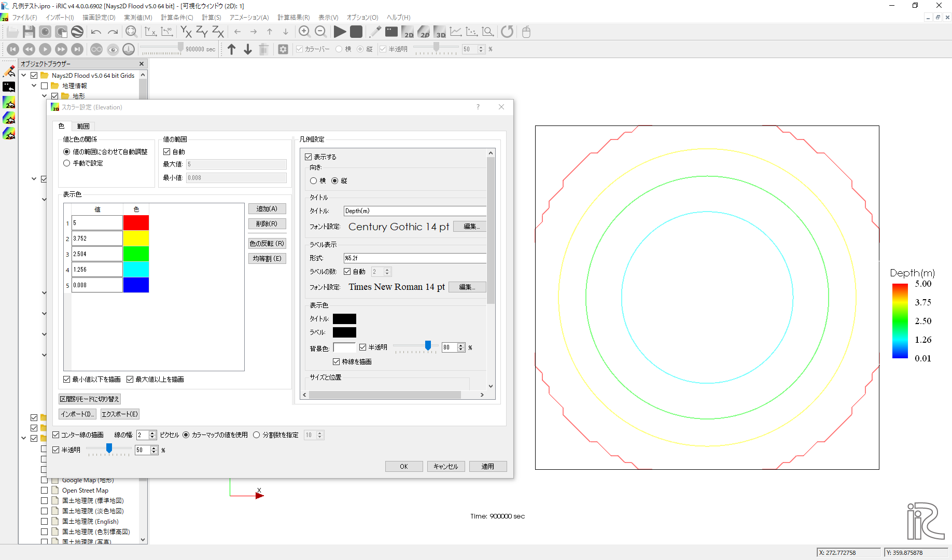Select the manual setting radio button
The height and width of the screenshot is (560, 952).
pyautogui.click(x=67, y=163)
